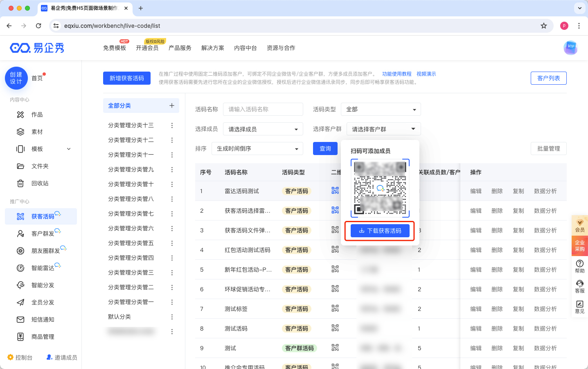This screenshot has height=369, width=588.
Task: Click 数据分析 for 环球促销活动专… row
Action: coord(545,289)
